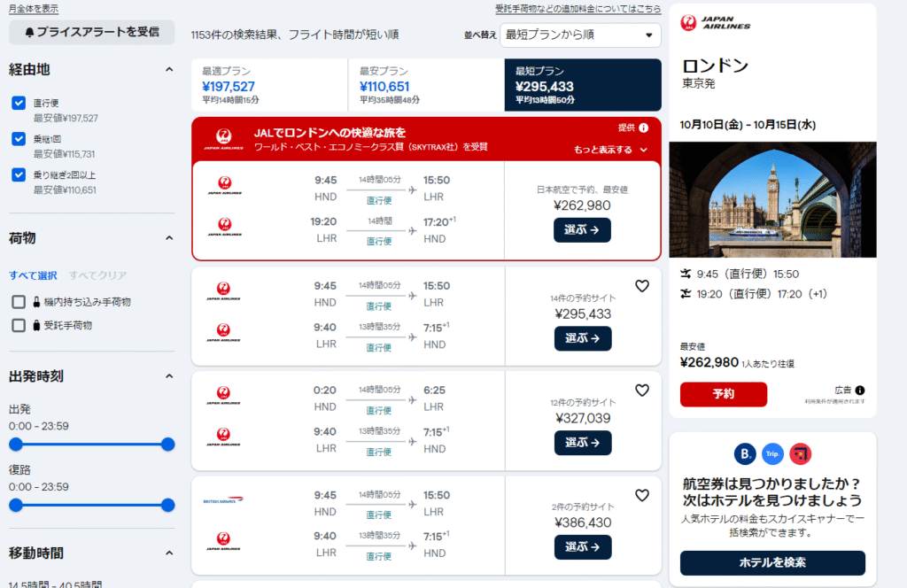Choose the ¥327,039 flight with 選ぶ button
The image size is (907, 588).
(x=583, y=442)
